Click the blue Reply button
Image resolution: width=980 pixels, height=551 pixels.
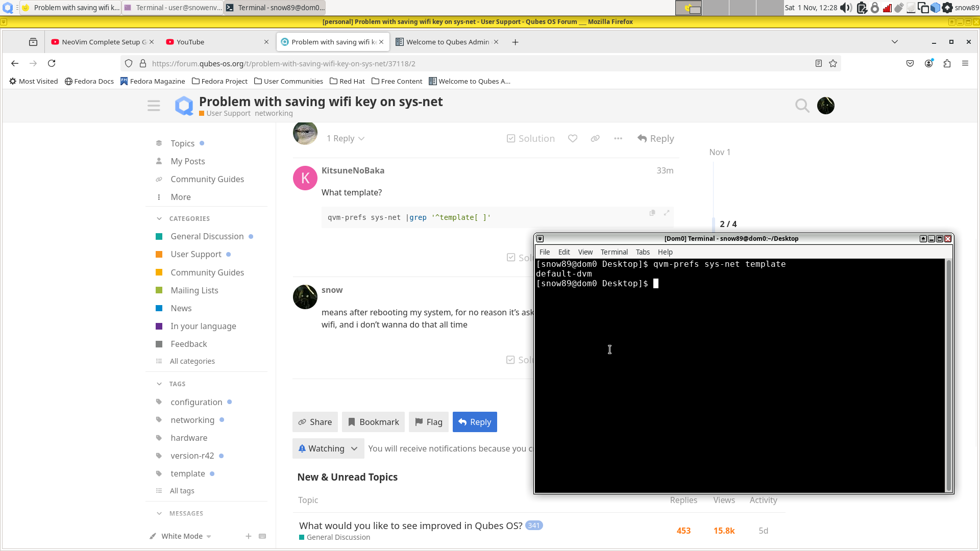[x=475, y=422]
